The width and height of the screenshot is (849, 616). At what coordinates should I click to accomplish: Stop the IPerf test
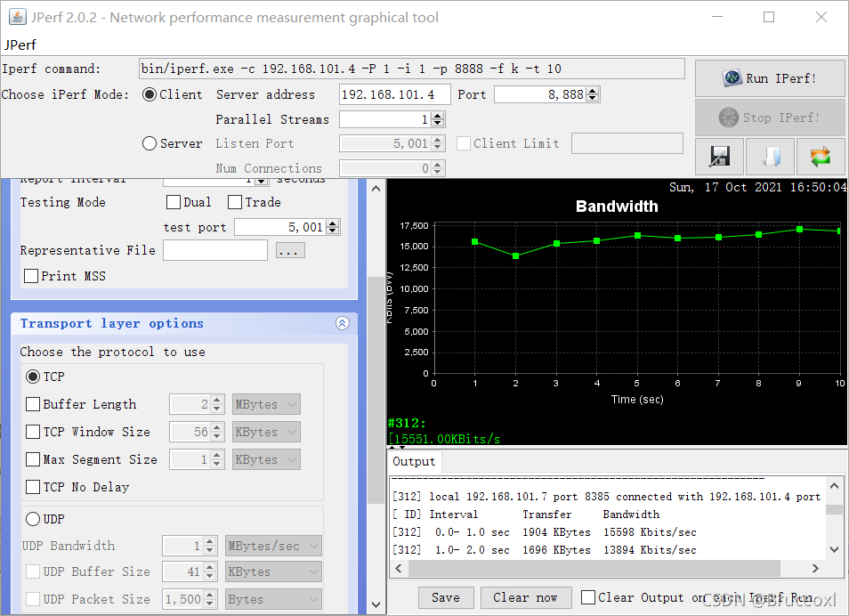coord(770,117)
